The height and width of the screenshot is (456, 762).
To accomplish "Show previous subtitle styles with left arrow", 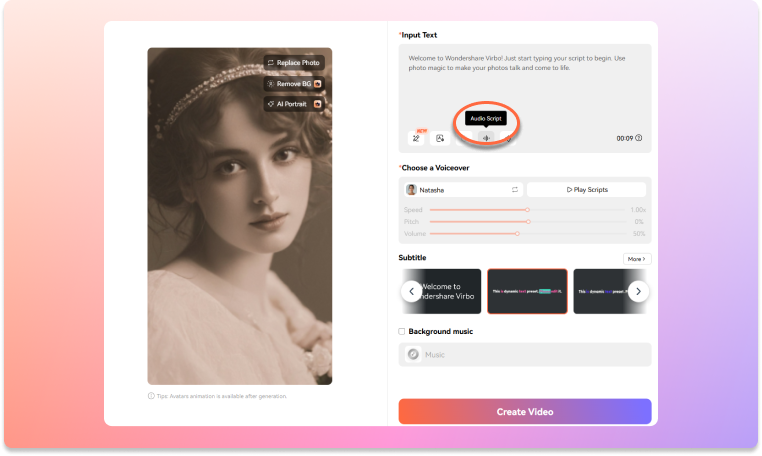I will point(411,291).
